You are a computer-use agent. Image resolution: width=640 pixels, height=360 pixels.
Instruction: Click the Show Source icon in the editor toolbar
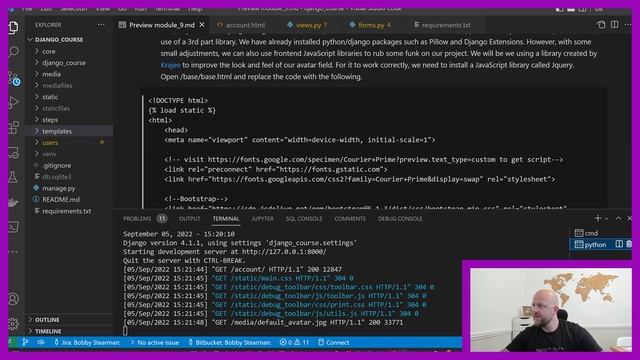601,24
